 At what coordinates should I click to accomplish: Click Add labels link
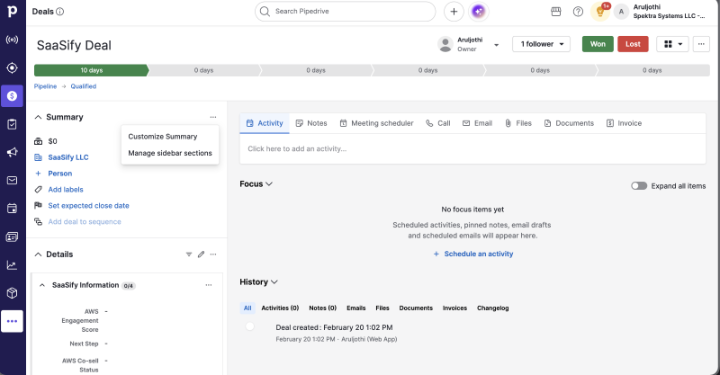click(x=66, y=190)
